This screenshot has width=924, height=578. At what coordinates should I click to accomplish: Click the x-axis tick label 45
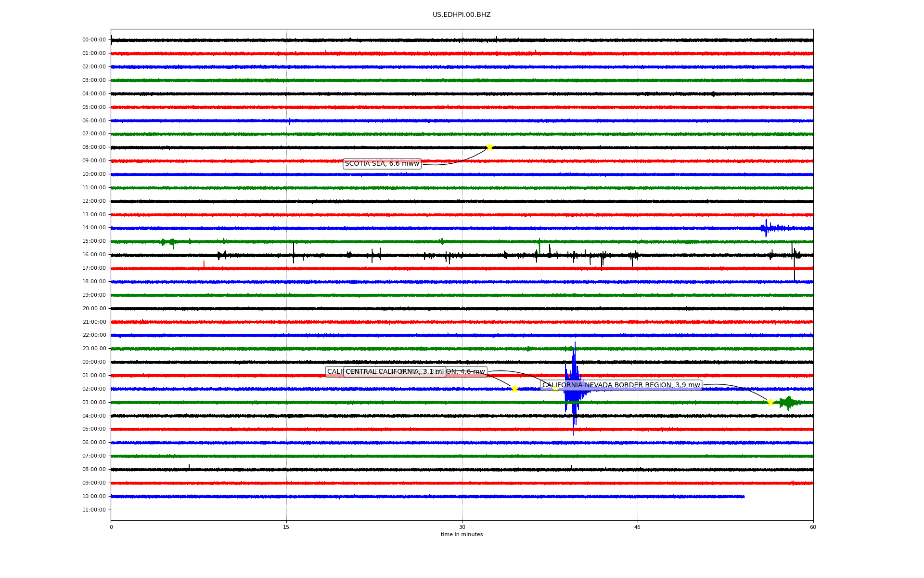[x=638, y=527]
